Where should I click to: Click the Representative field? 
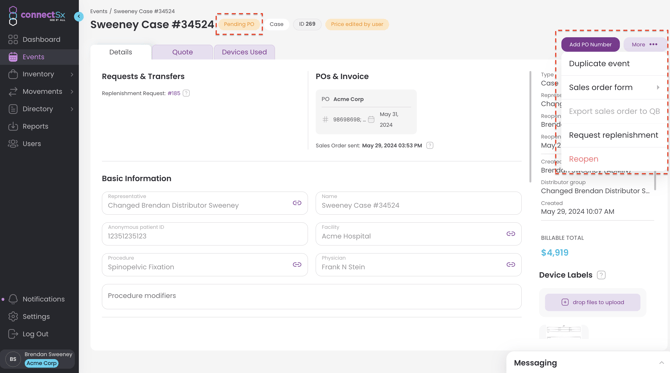(x=205, y=203)
